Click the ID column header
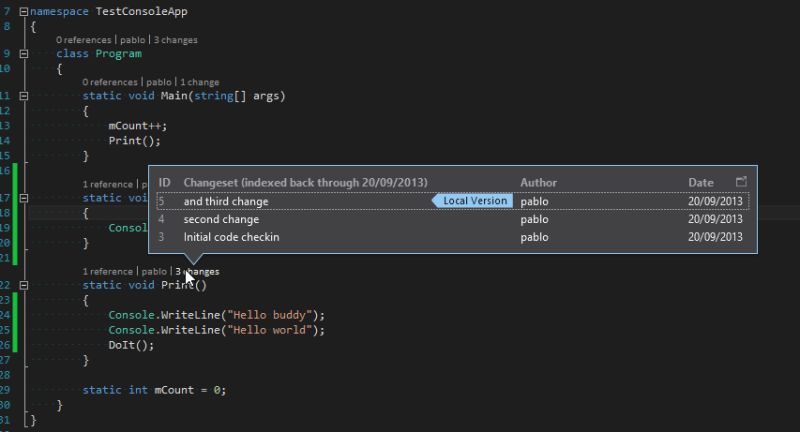 tap(164, 183)
